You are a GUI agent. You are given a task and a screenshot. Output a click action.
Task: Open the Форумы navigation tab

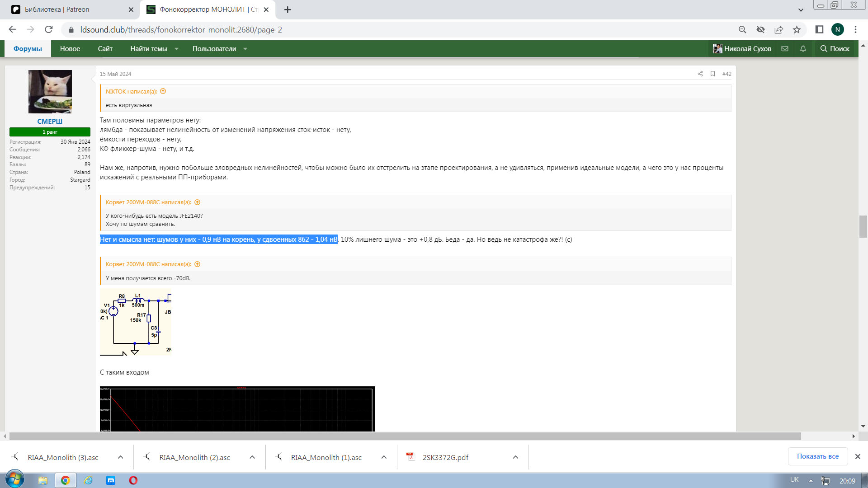point(28,49)
